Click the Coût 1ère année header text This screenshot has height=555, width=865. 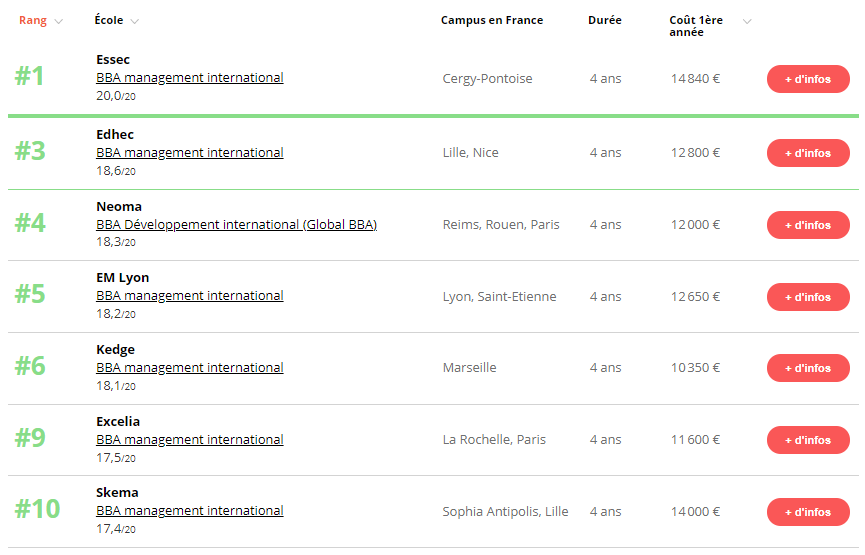point(696,26)
